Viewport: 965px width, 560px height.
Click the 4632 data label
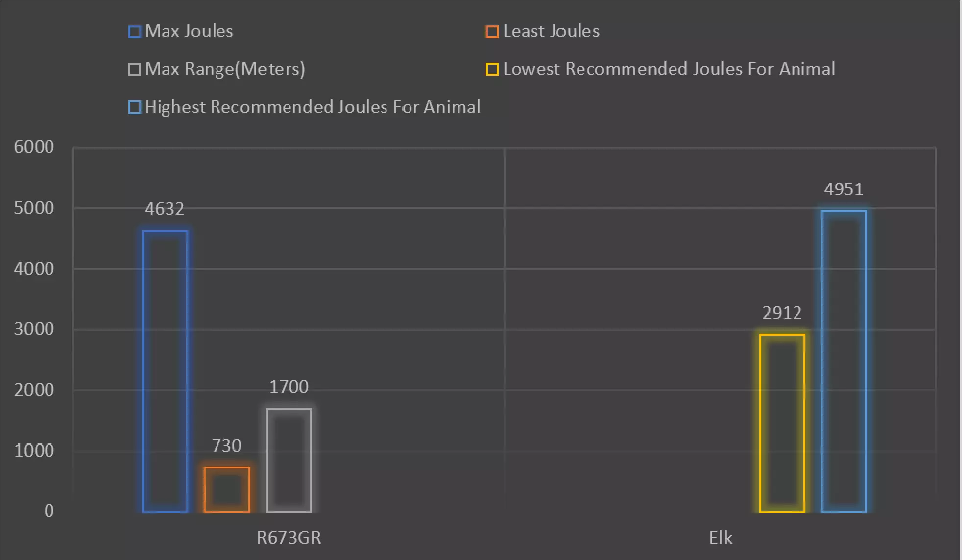tap(165, 210)
